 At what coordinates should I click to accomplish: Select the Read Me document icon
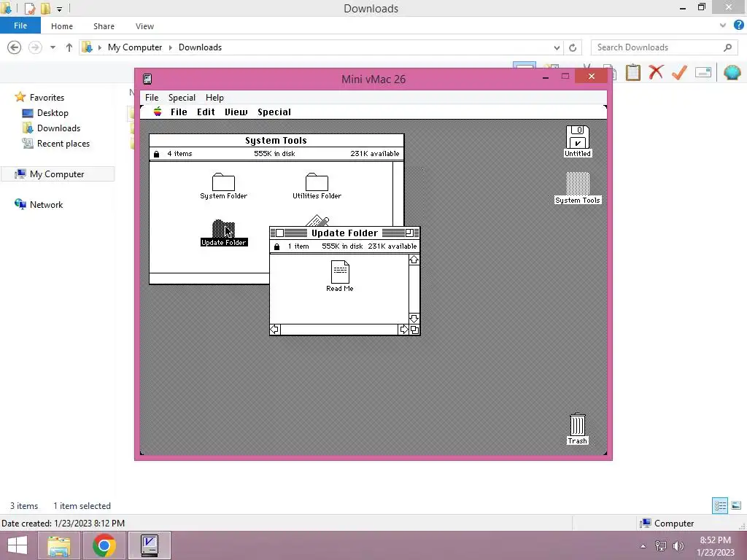pos(340,272)
